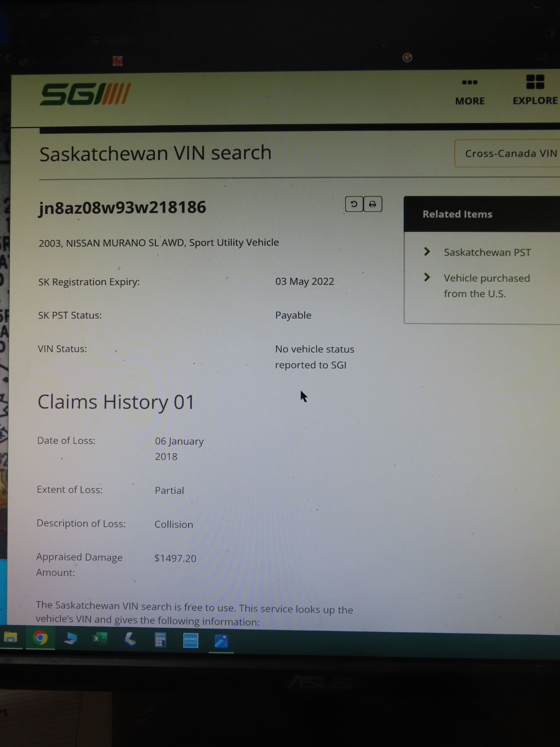The width and height of the screenshot is (560, 747).
Task: Open the scanner app in taskbar
Action: [x=130, y=639]
